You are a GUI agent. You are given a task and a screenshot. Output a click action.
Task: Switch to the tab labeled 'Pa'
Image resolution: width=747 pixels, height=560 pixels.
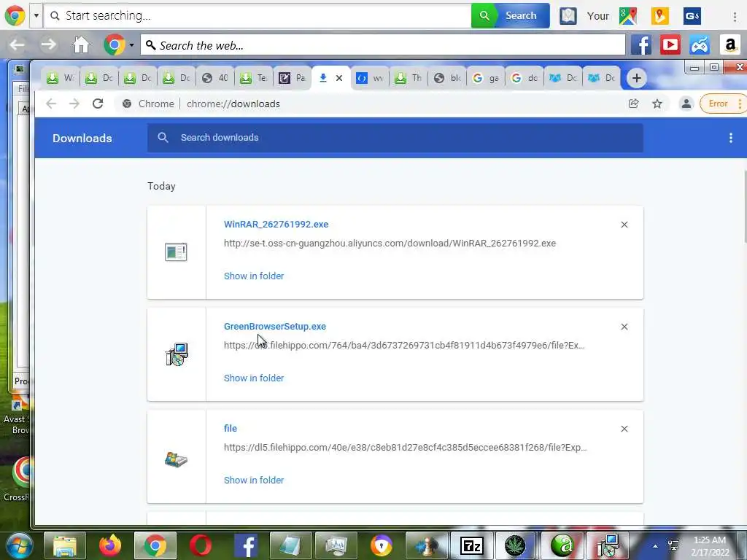pos(292,78)
